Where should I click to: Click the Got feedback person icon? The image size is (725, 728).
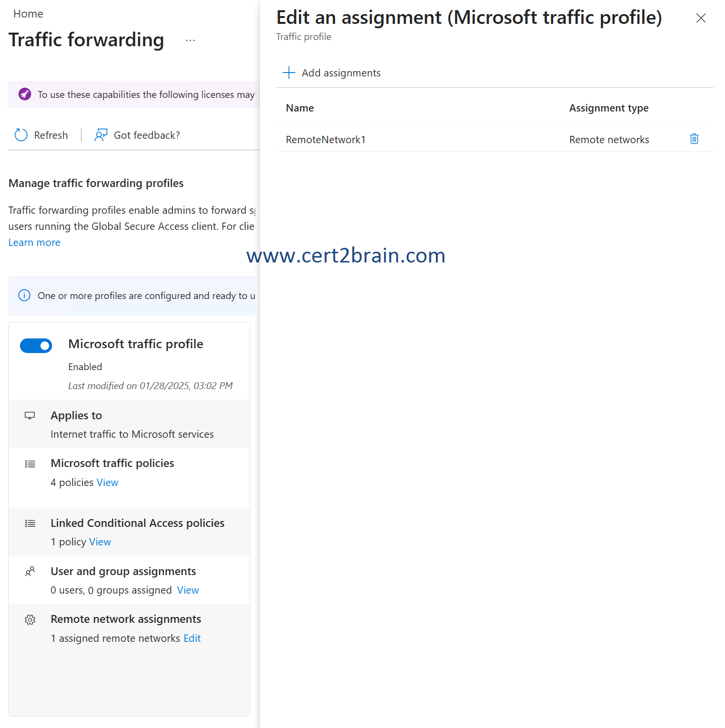pos(101,135)
